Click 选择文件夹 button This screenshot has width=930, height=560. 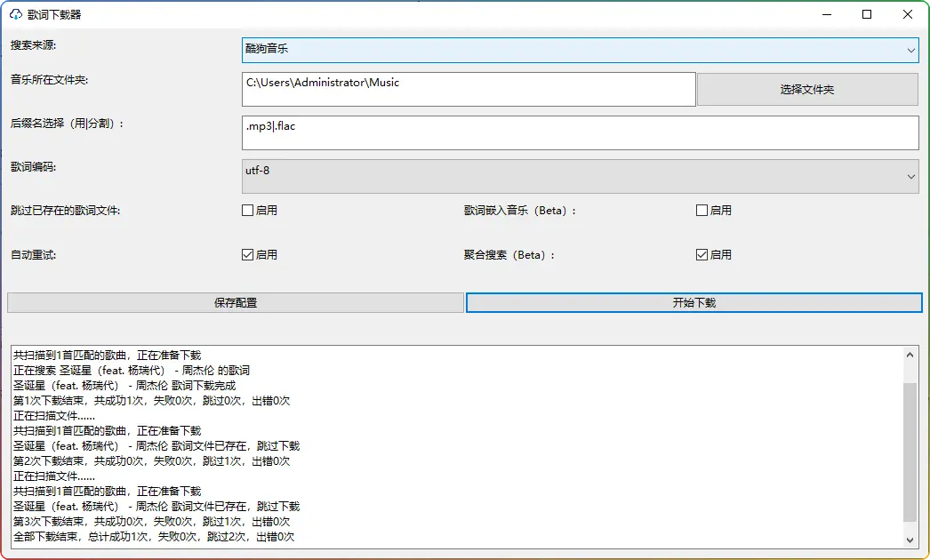coord(806,90)
